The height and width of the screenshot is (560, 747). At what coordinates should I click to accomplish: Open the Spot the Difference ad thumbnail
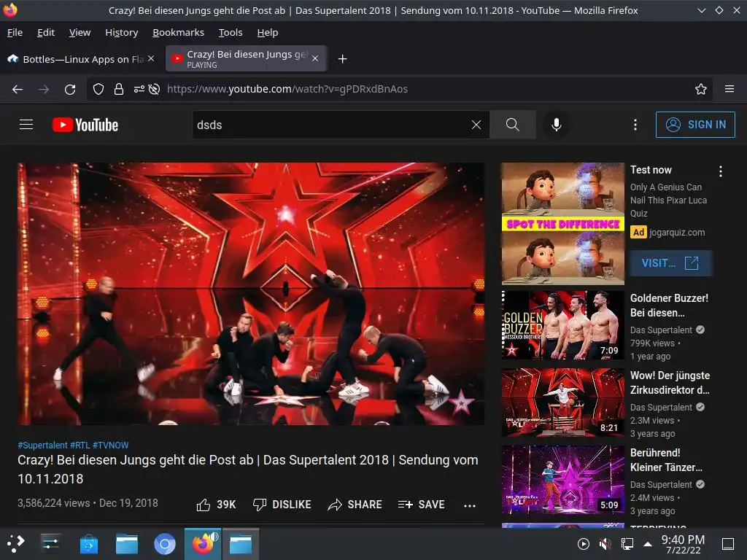(562, 224)
